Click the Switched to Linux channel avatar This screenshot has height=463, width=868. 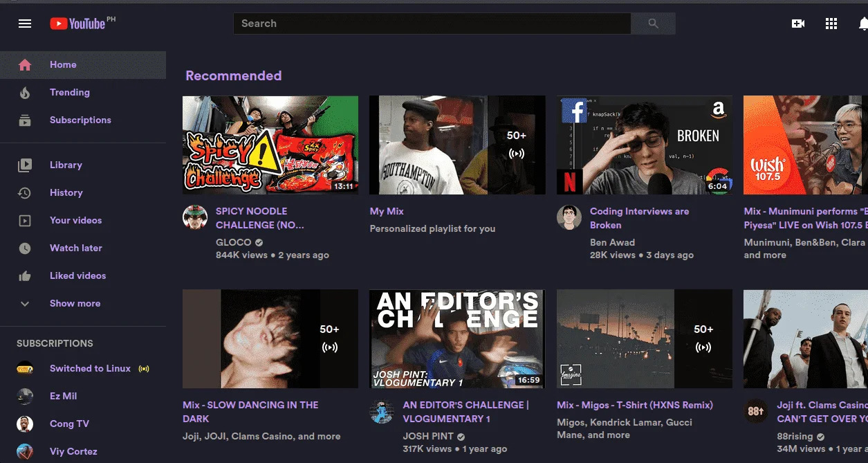25,369
